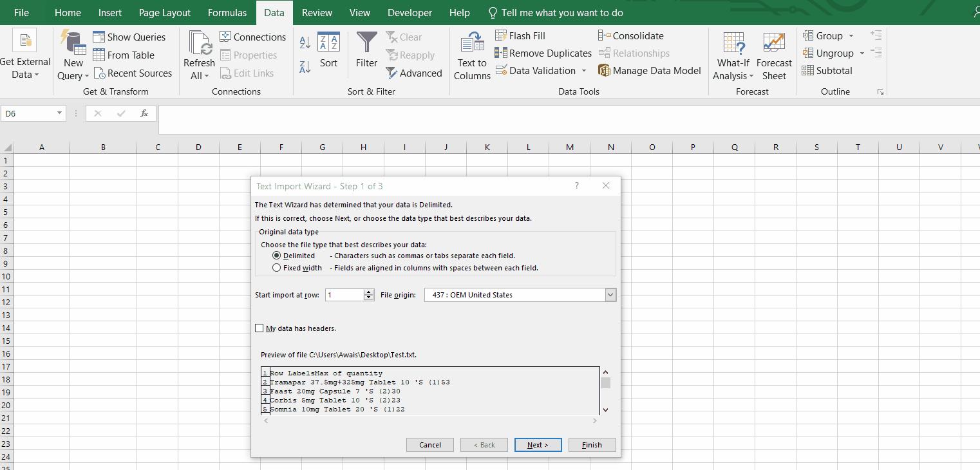
Task: Click Remove Duplicates
Action: 543,53
